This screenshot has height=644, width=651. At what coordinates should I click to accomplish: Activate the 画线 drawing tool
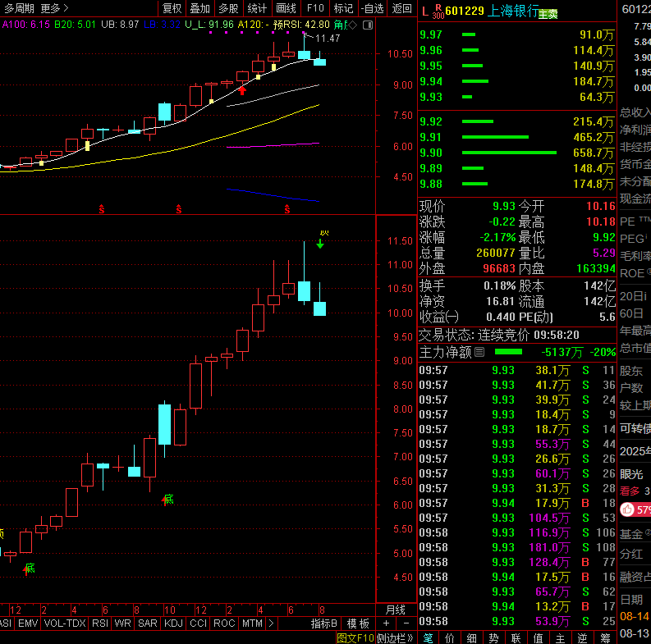(286, 8)
